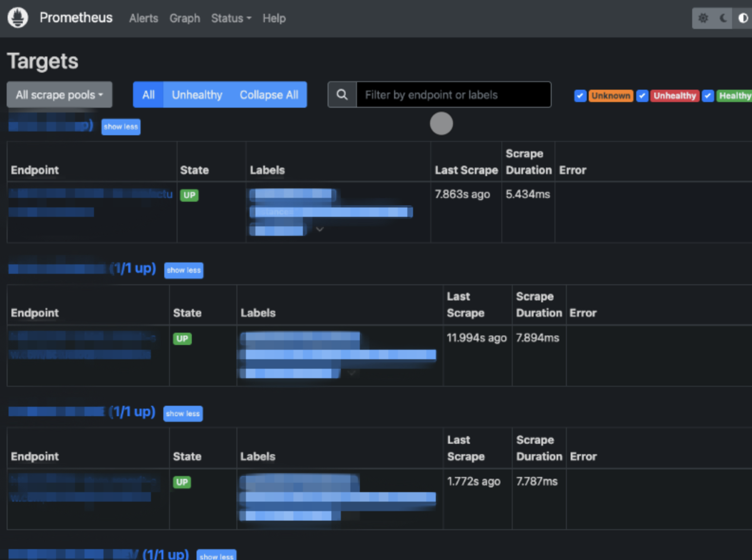Click show less on the second scrape pool

tap(184, 270)
